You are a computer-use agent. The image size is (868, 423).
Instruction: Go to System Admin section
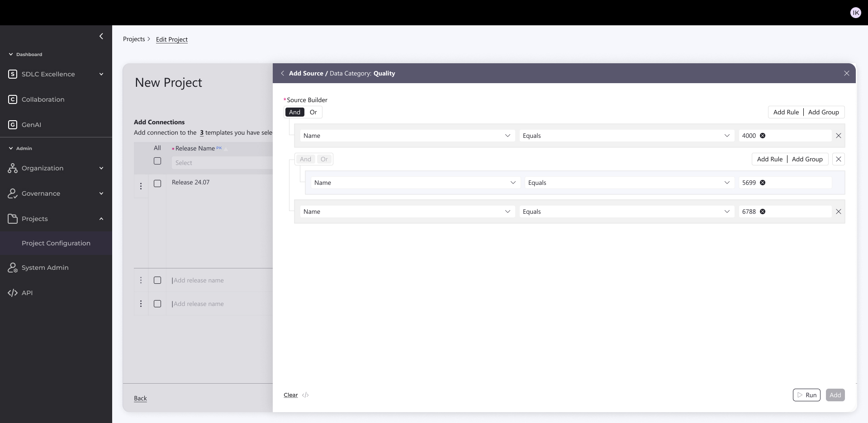tap(45, 268)
